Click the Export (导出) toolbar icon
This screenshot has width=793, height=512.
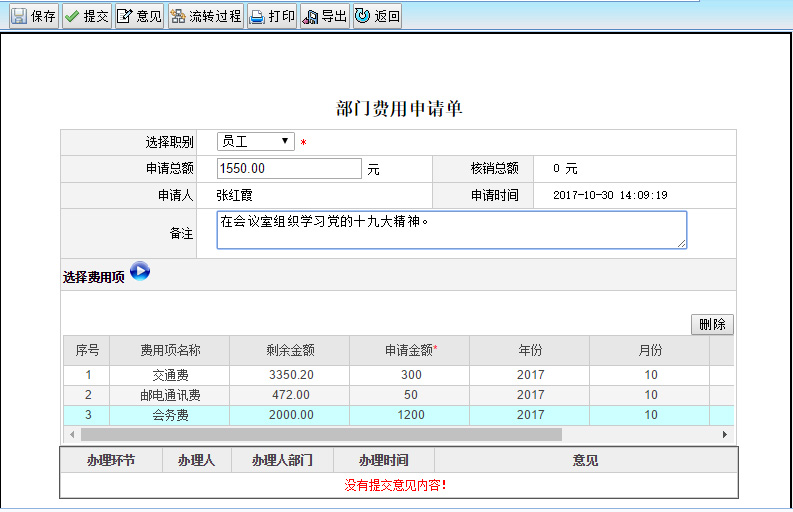coord(310,16)
